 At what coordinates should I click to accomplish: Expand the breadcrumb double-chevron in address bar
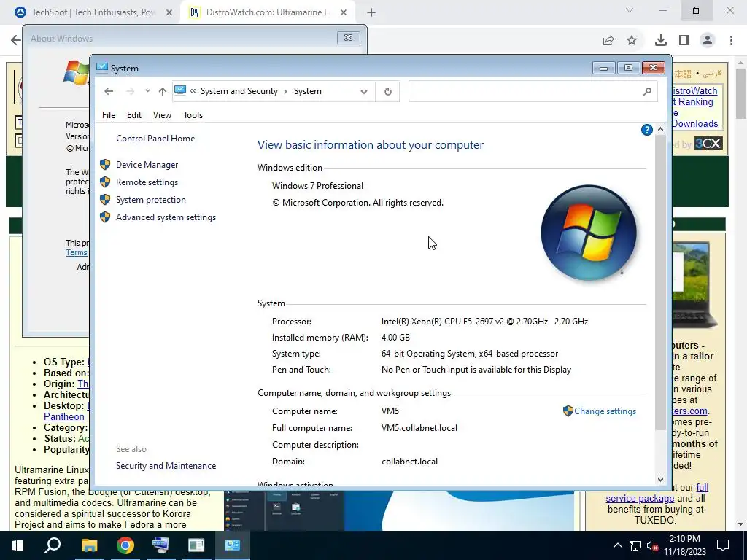click(x=193, y=91)
